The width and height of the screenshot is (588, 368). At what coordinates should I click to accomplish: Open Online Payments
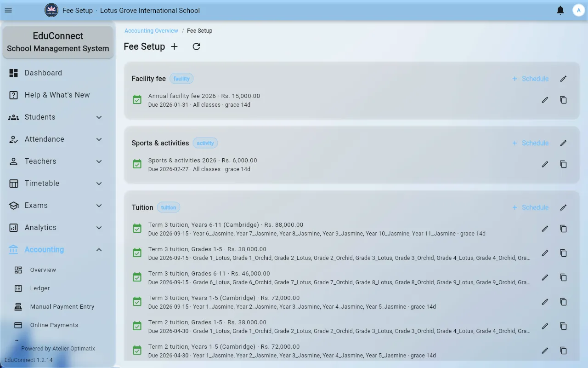[x=57, y=325]
